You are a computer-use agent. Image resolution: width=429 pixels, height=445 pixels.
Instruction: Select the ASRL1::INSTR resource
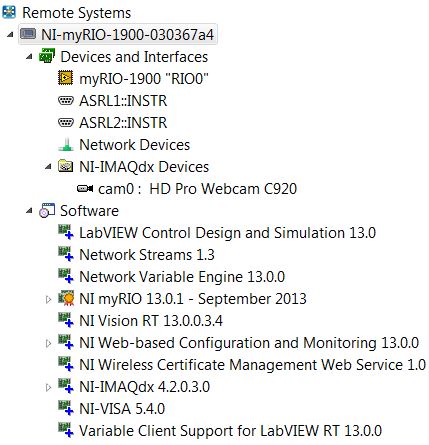[x=123, y=101]
